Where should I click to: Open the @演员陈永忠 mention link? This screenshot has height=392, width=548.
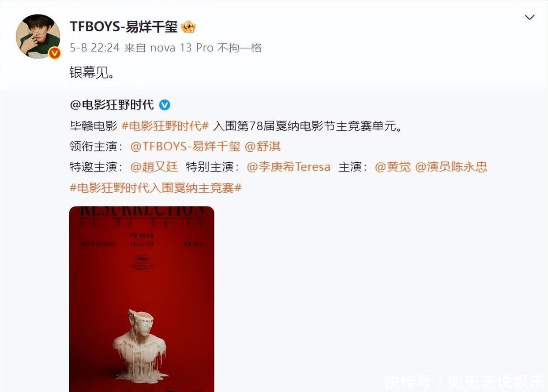pyautogui.click(x=451, y=167)
